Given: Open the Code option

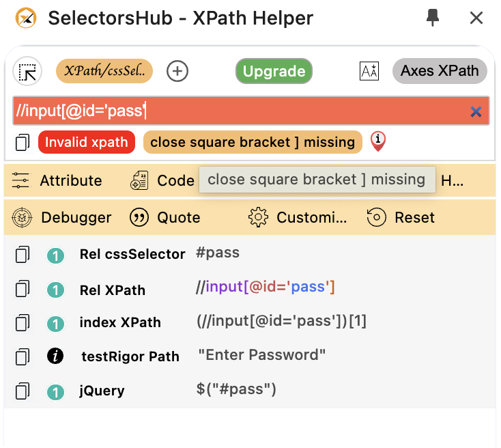Looking at the screenshot, I should click(175, 181).
